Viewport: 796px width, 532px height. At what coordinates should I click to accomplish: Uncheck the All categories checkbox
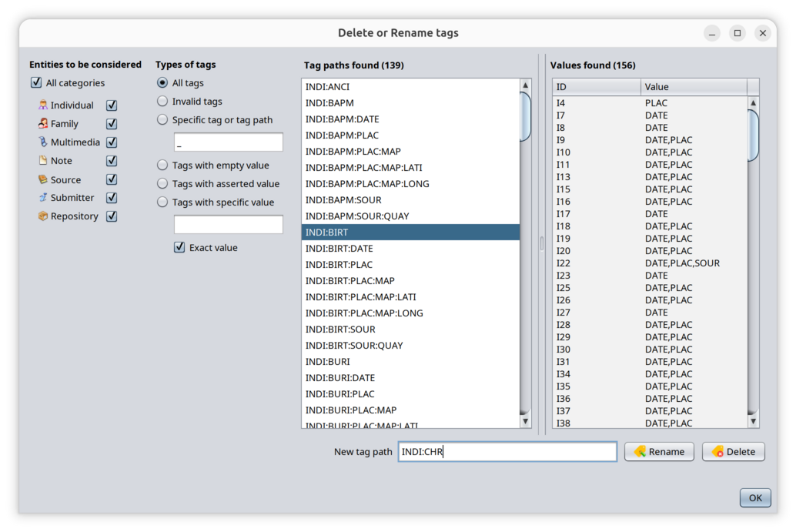36,83
